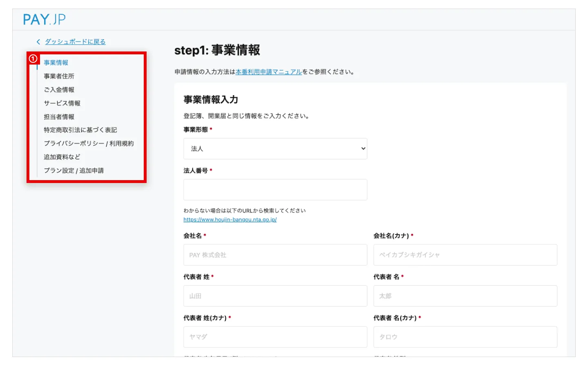Open プライバシーポリシー / 利用規約 item
This screenshot has width=588, height=366.
(x=89, y=143)
